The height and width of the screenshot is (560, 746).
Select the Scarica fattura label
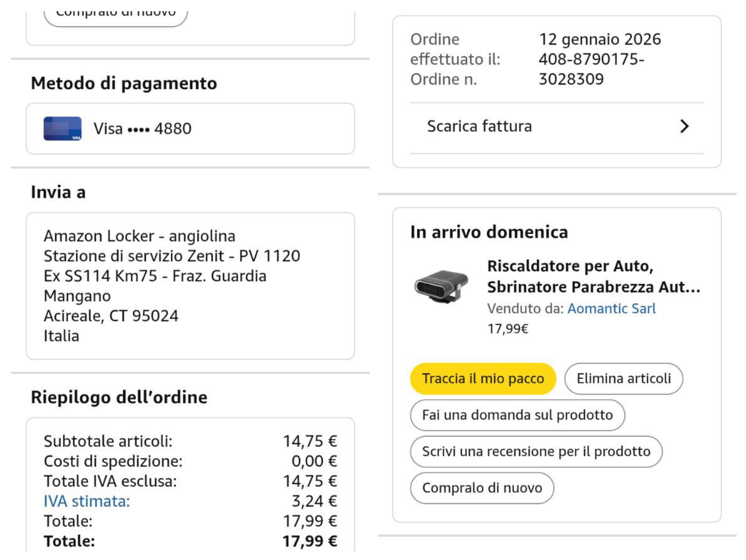479,126
